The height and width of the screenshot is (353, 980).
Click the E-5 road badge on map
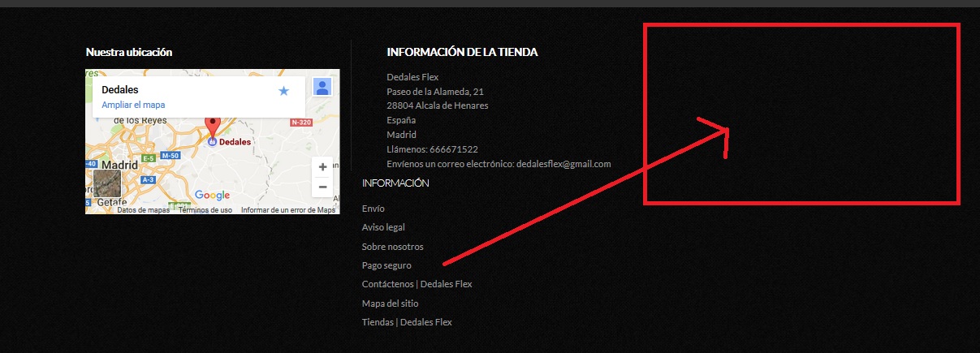[149, 159]
